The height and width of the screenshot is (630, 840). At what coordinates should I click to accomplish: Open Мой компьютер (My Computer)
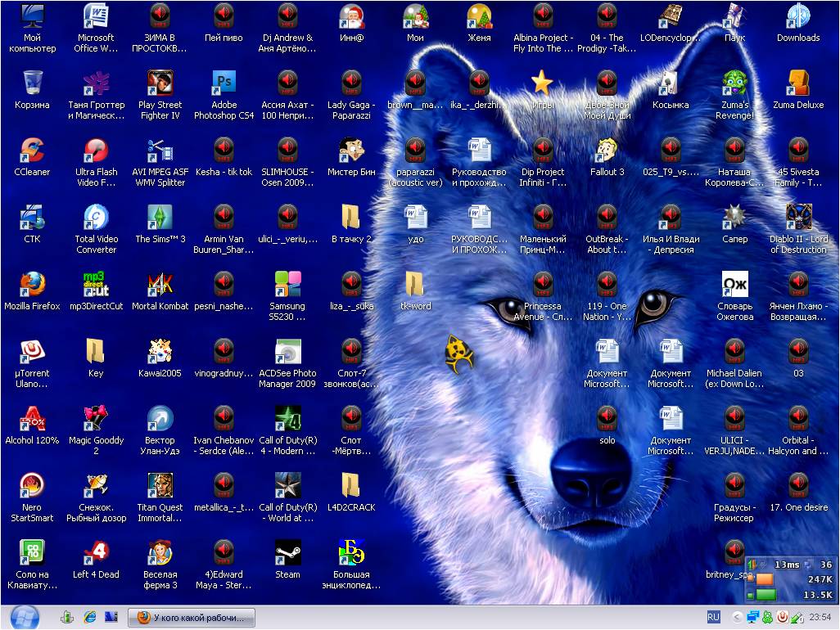pos(32,16)
